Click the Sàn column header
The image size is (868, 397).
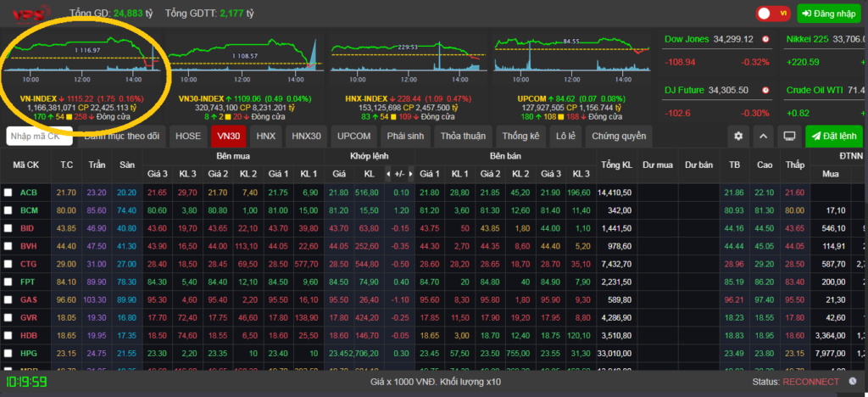pyautogui.click(x=127, y=165)
